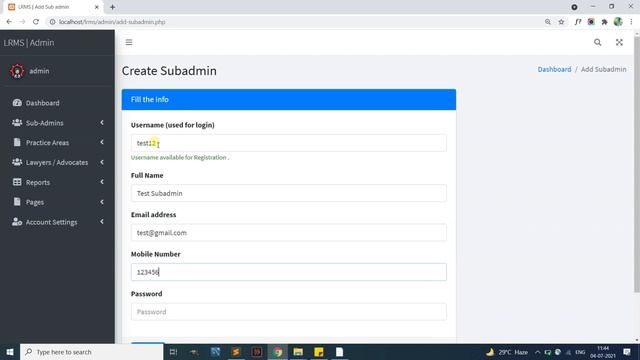Open the Account Settings menu

point(57,222)
